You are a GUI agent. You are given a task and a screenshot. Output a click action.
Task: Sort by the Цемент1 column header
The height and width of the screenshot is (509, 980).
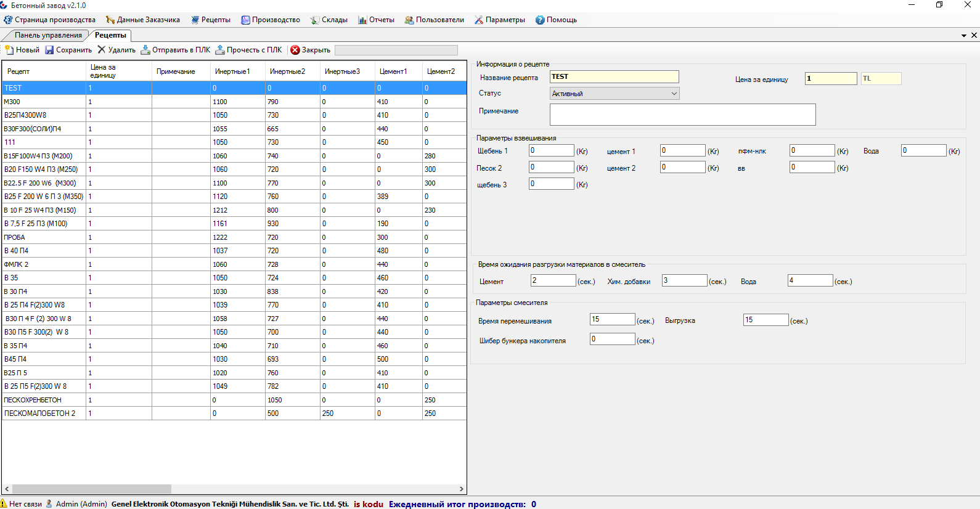(x=393, y=71)
